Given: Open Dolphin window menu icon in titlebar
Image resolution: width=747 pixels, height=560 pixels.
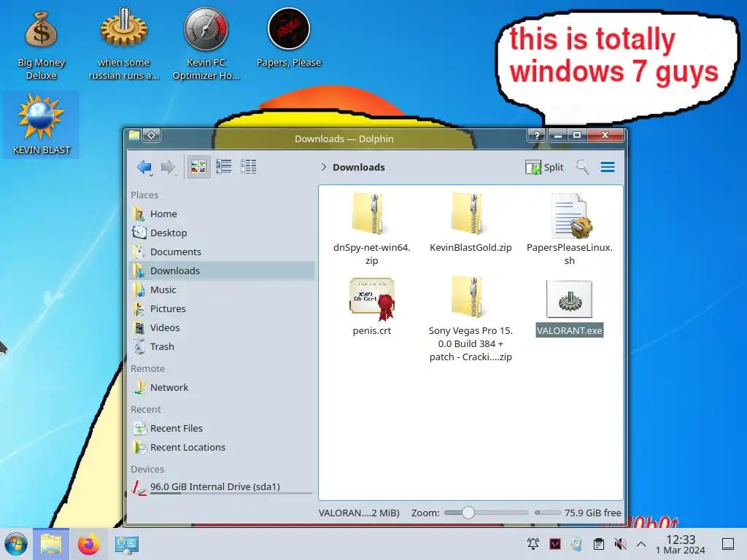Looking at the screenshot, I should point(134,136).
